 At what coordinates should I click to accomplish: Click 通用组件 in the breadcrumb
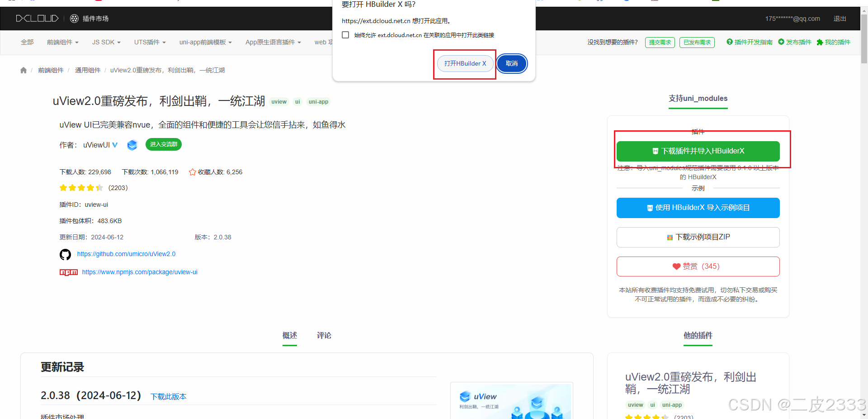click(x=88, y=70)
